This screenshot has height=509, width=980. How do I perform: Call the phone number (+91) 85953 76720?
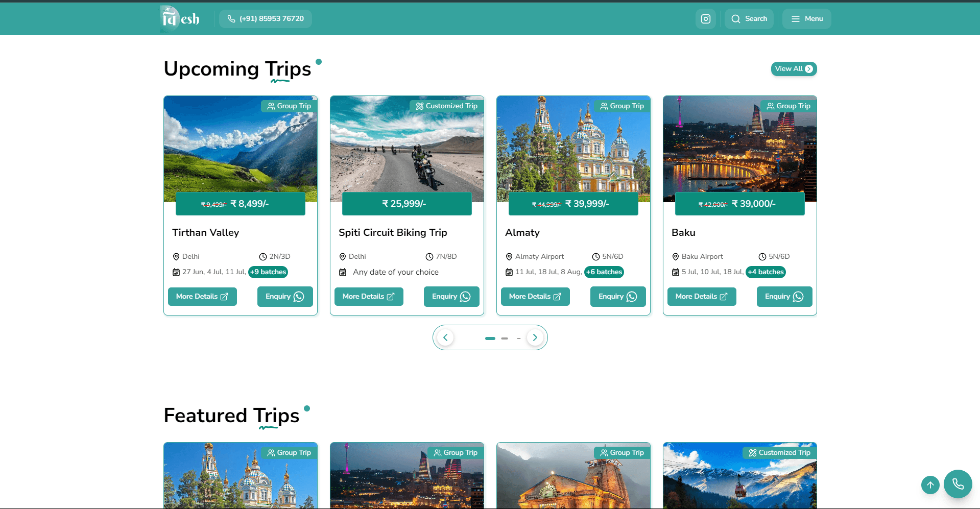(x=266, y=19)
